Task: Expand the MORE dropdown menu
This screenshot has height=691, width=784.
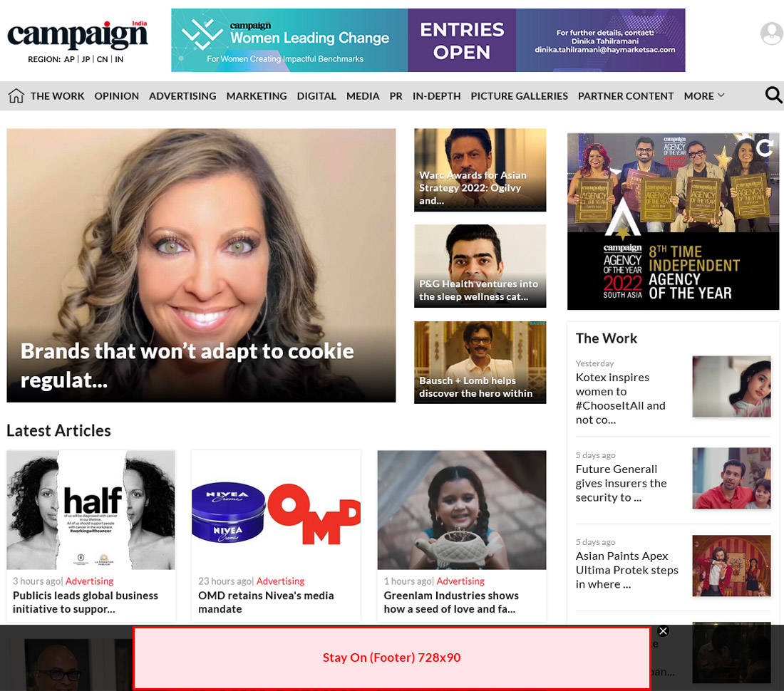Action: [x=704, y=96]
